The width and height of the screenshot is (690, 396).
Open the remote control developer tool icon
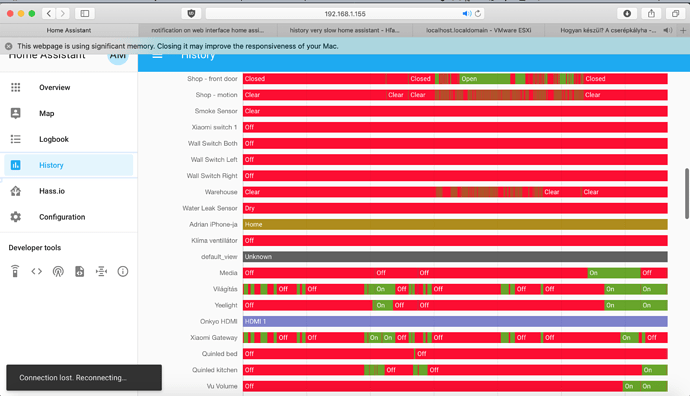(15, 271)
